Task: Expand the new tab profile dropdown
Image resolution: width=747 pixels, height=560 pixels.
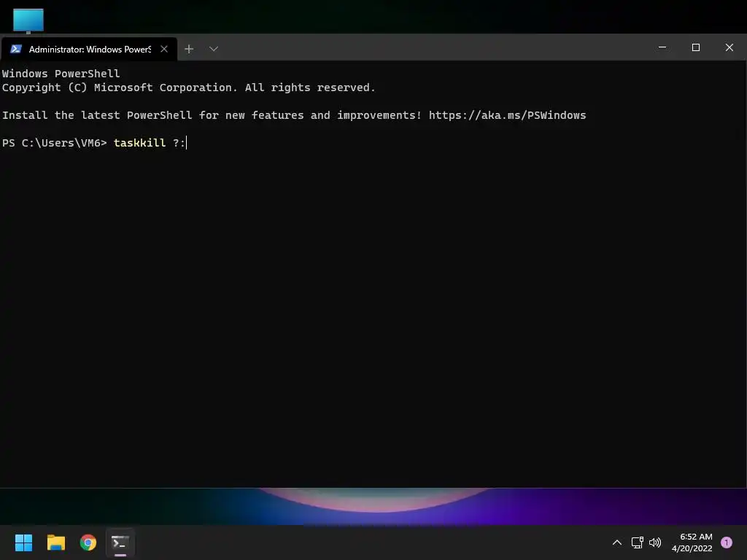Action: (214, 49)
